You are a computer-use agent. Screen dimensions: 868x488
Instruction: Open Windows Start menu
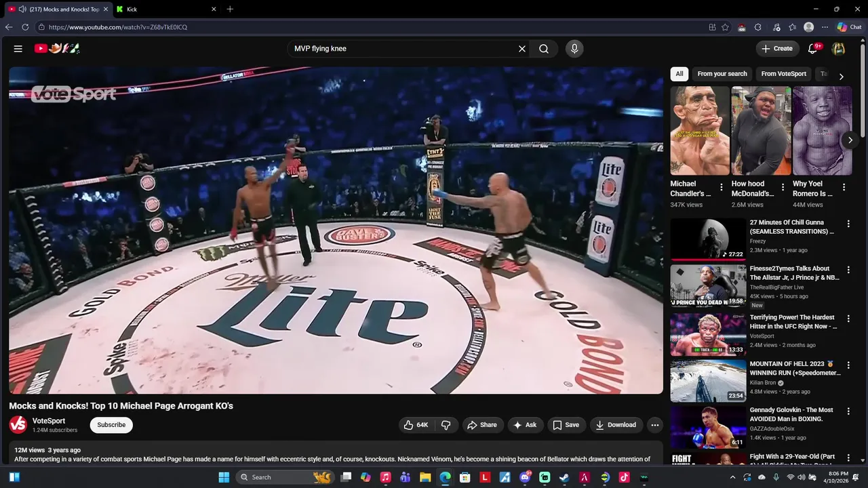click(224, 477)
